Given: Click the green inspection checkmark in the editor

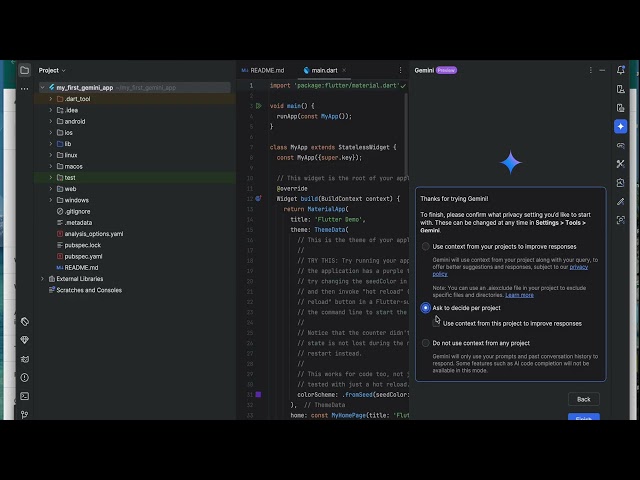Looking at the screenshot, I should tap(403, 86).
